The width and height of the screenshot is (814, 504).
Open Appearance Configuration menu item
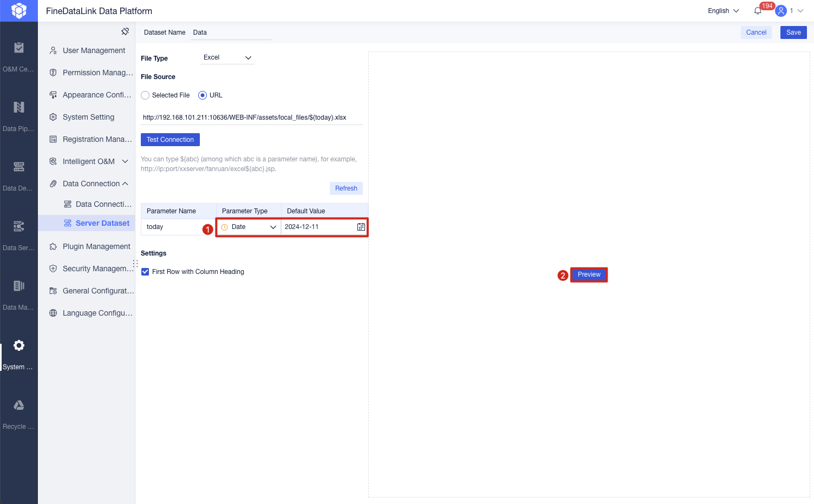point(87,95)
